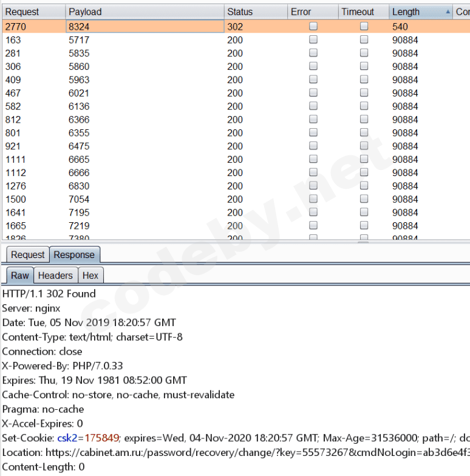Click payload value 7054

click(x=79, y=199)
